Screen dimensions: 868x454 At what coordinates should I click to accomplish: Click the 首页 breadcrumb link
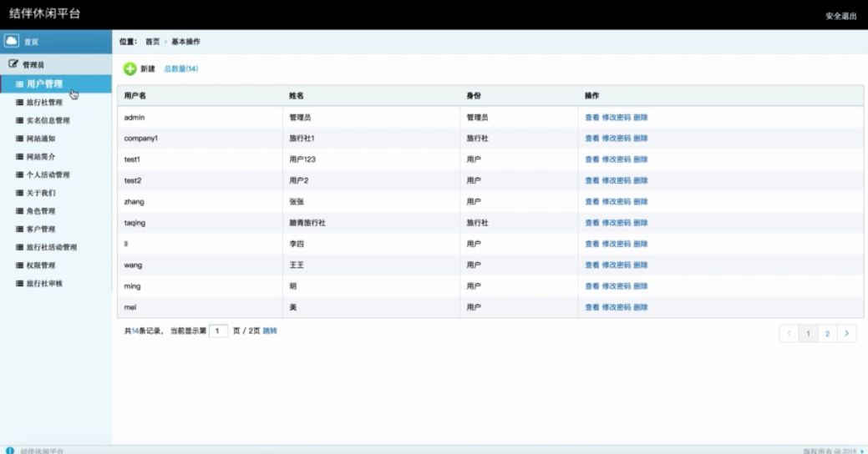pos(152,42)
